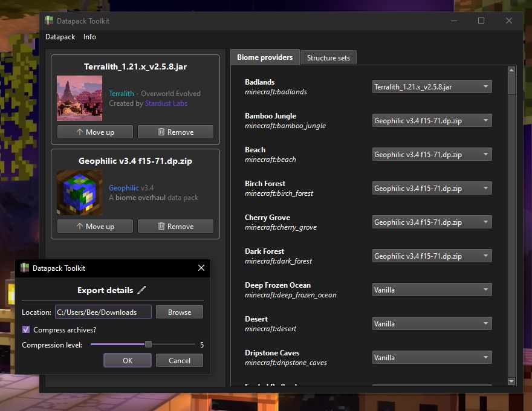Remove the Geophilic datapack
The image size is (532, 411).
coord(175,226)
